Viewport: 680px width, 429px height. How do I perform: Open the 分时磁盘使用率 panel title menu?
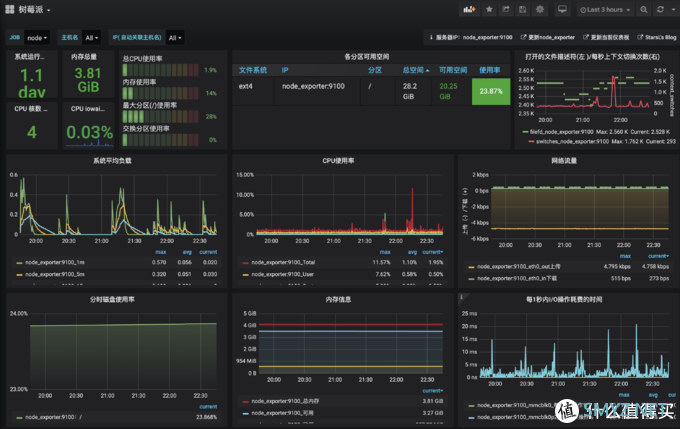coord(112,299)
